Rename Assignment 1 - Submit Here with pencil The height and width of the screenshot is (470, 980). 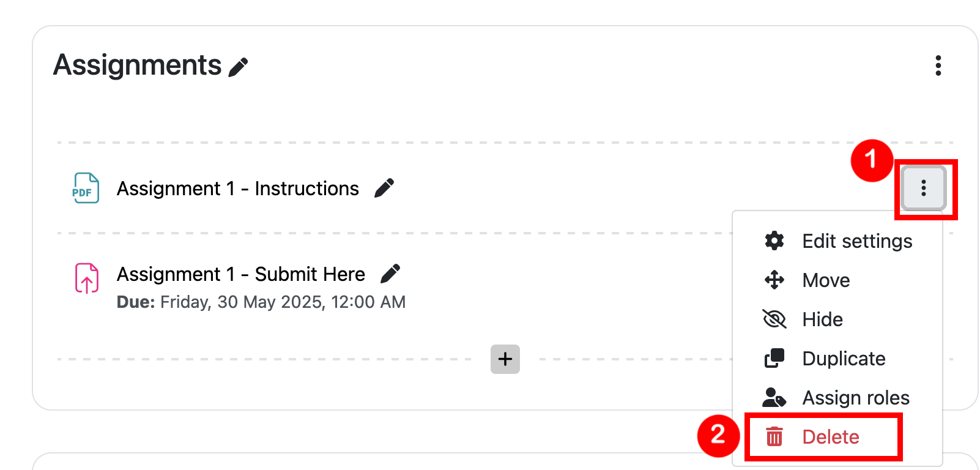[x=390, y=274]
